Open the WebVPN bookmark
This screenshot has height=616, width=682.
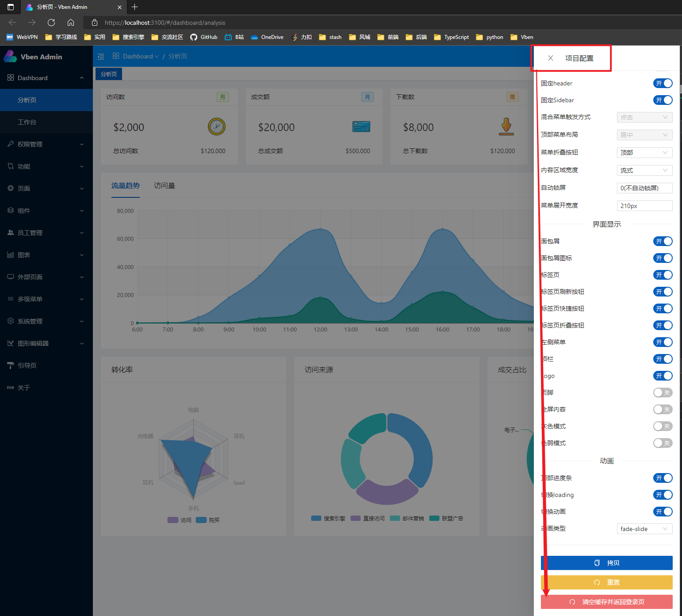point(22,37)
